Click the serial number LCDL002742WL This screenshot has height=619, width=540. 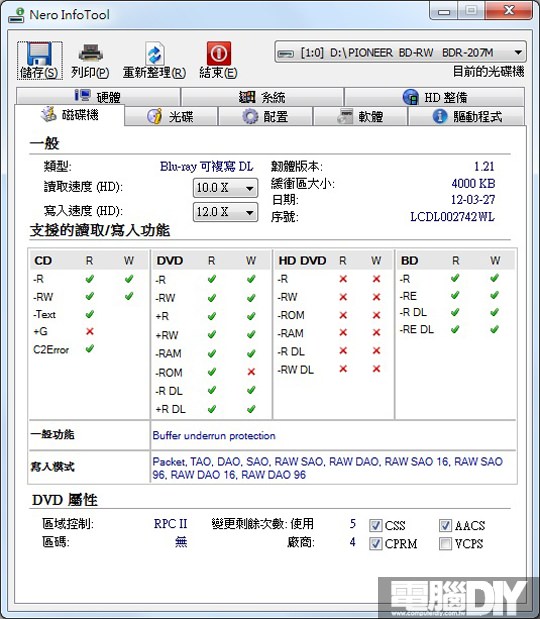pyautogui.click(x=452, y=216)
